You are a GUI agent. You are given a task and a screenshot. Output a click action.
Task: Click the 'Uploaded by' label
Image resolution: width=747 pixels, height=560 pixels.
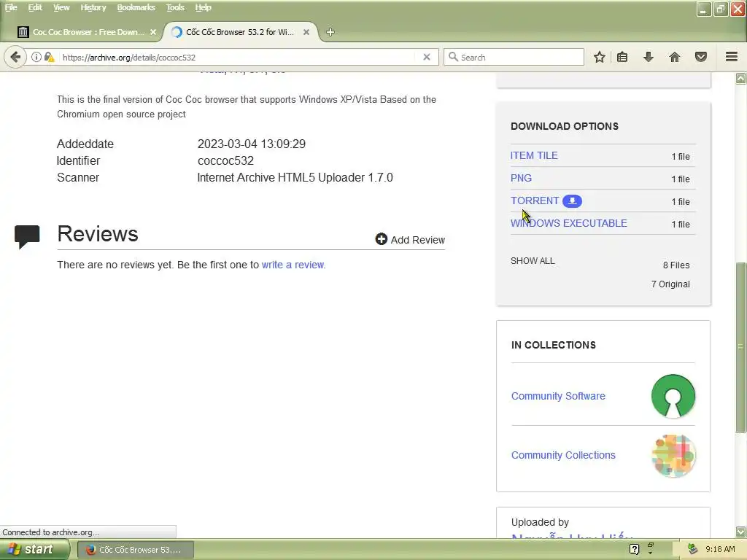pos(540,522)
